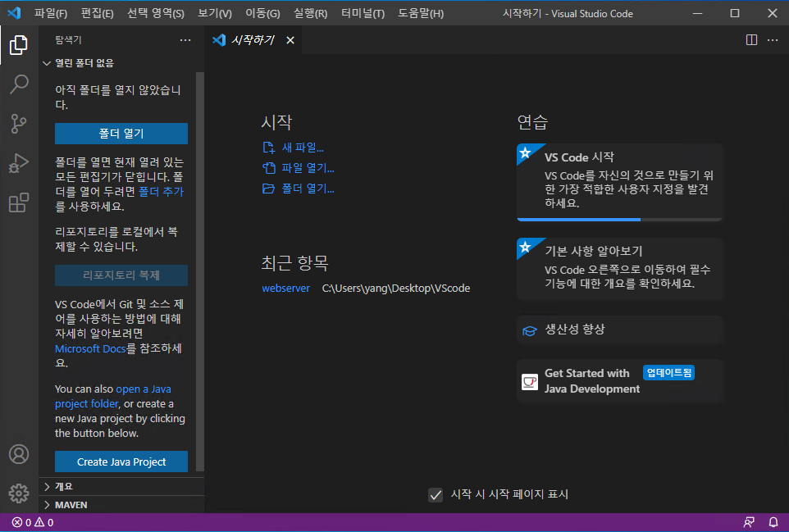The image size is (789, 532).
Task: Open the Explorer view in activity bar
Action: click(19, 45)
